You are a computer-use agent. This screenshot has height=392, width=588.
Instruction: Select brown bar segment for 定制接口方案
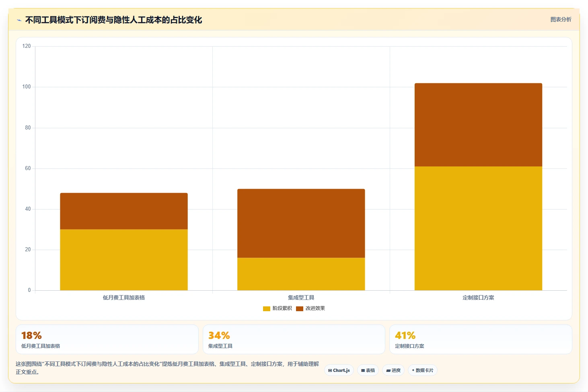(478, 125)
